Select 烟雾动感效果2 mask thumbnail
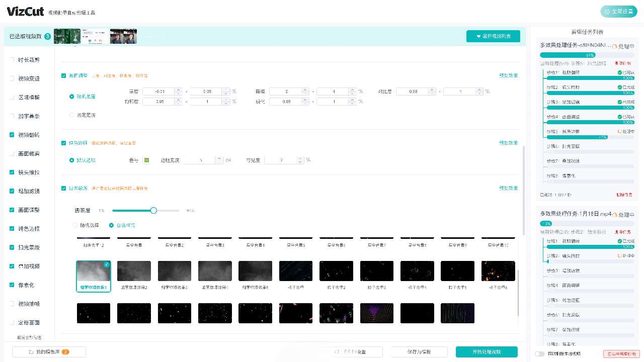 [134, 271]
